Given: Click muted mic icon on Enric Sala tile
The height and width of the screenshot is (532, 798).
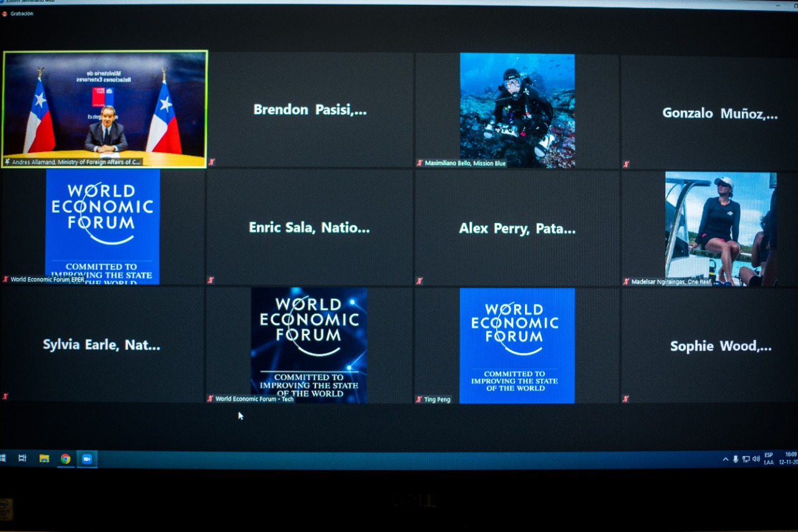Looking at the screenshot, I should click(211, 280).
